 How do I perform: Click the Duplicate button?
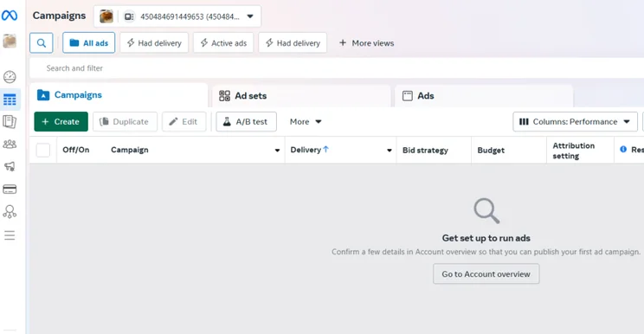click(x=125, y=121)
